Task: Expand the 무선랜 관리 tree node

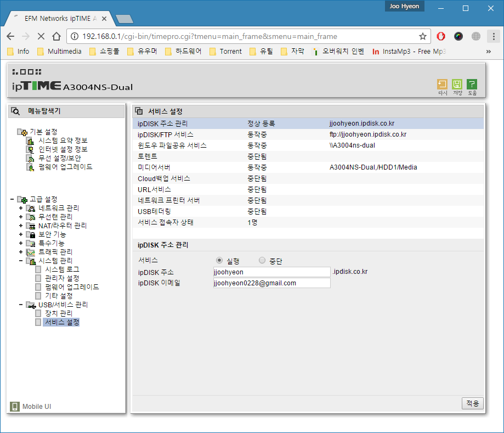Action: [21, 217]
